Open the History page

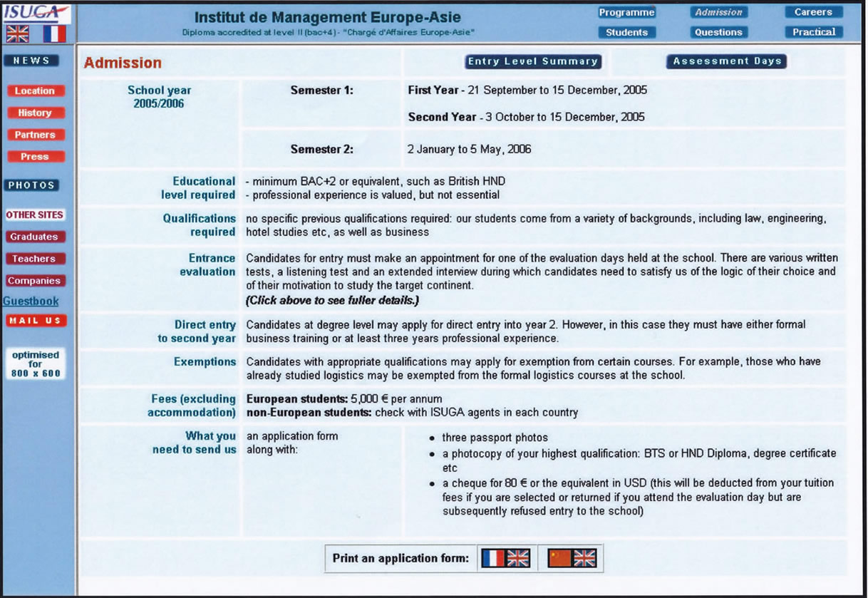click(x=35, y=113)
